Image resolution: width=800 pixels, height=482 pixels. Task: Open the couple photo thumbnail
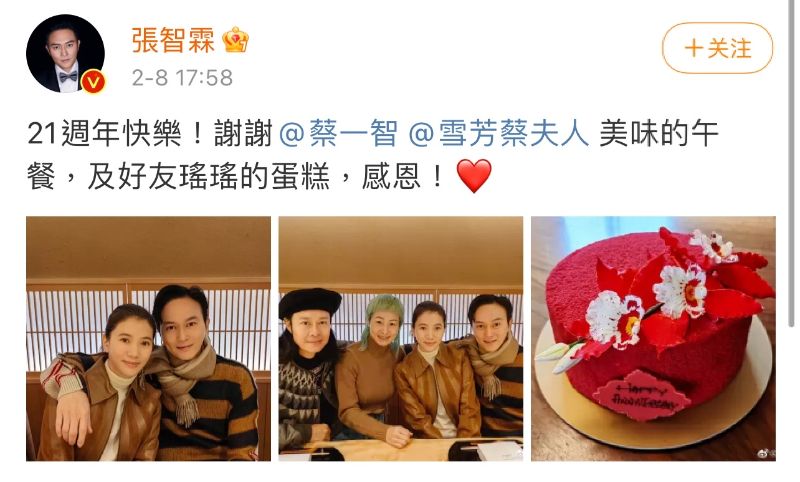[x=148, y=339]
